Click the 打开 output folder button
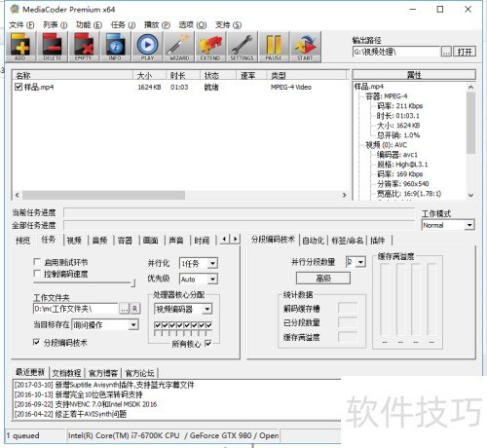487x448 pixels. (465, 52)
